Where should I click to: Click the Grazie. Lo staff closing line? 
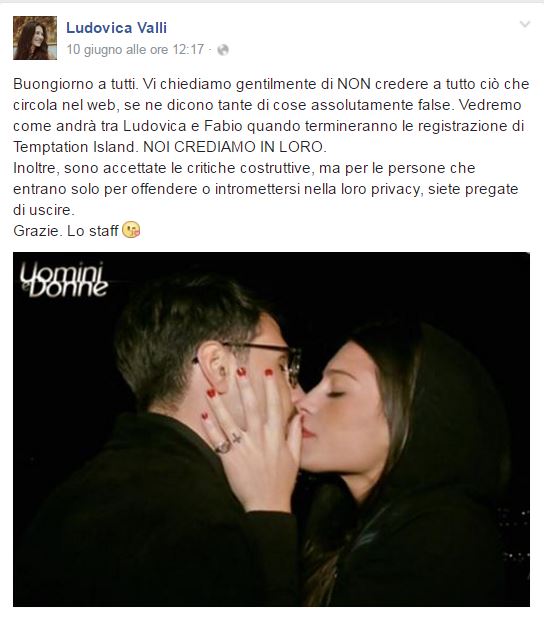(x=66, y=231)
